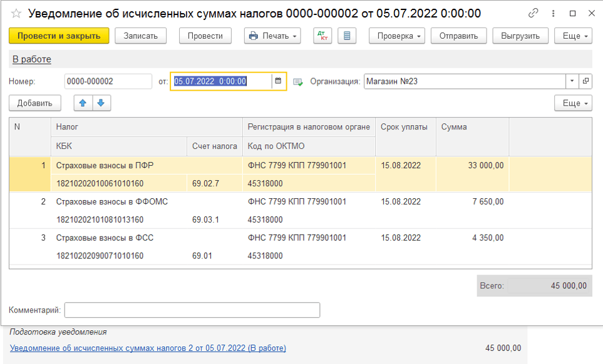The height and width of the screenshot is (364, 603).
Task: Open document register records icon
Action: [x=347, y=36]
